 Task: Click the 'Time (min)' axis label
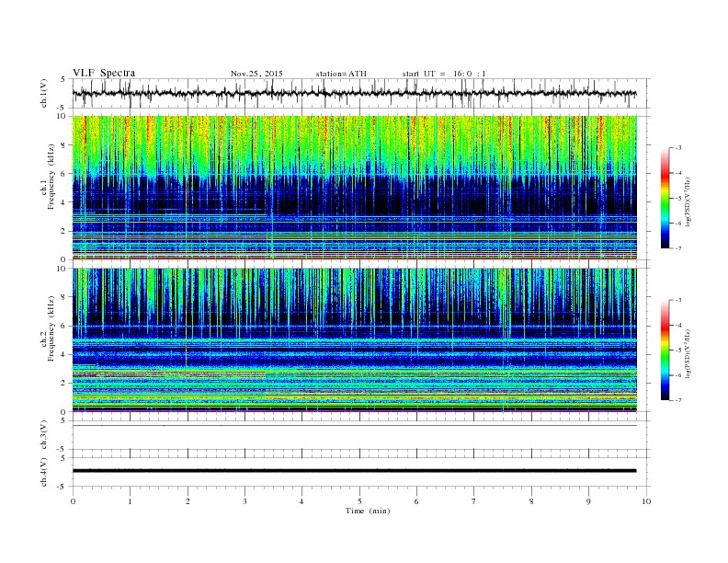coord(368,511)
